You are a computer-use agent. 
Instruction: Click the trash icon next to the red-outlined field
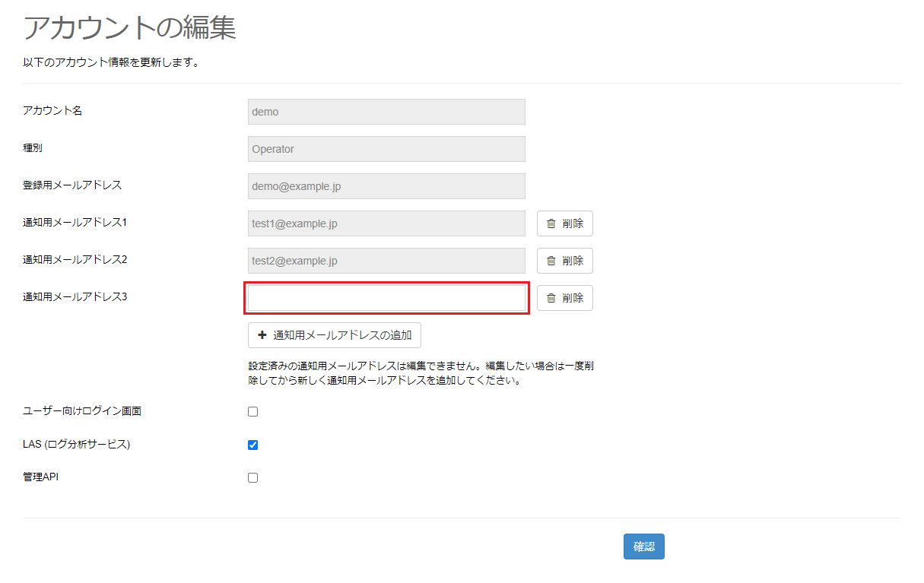point(553,297)
